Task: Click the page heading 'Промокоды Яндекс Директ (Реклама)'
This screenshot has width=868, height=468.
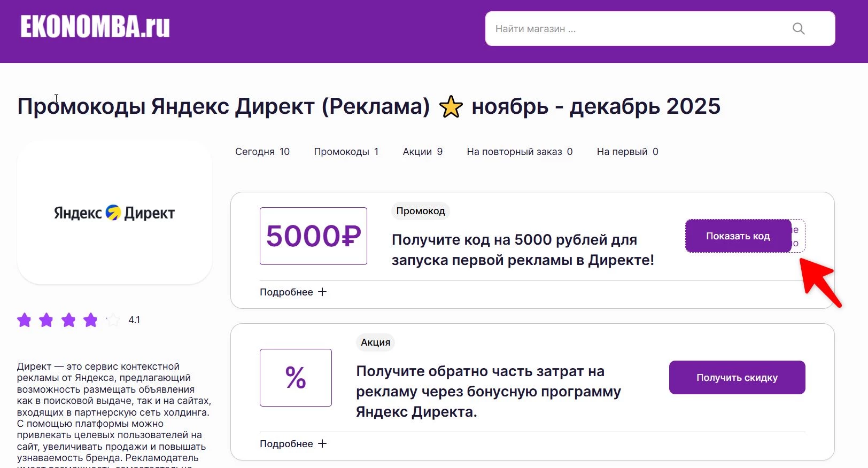Action: pos(223,106)
